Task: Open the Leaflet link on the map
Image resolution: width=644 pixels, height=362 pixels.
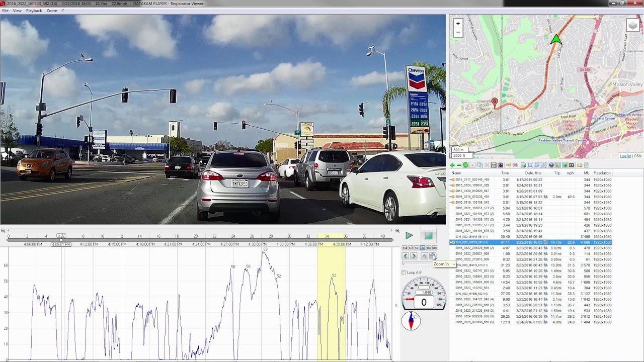Action: (x=625, y=156)
